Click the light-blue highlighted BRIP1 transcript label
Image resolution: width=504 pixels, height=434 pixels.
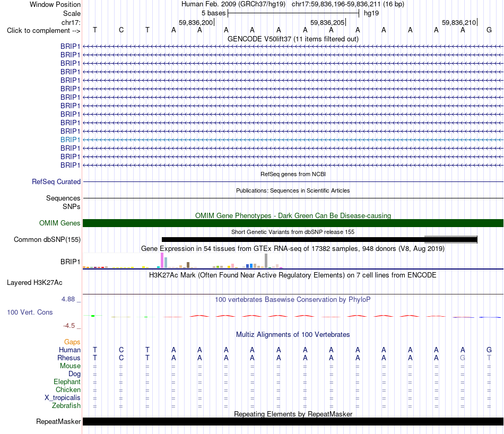pyautogui.click(x=70, y=140)
